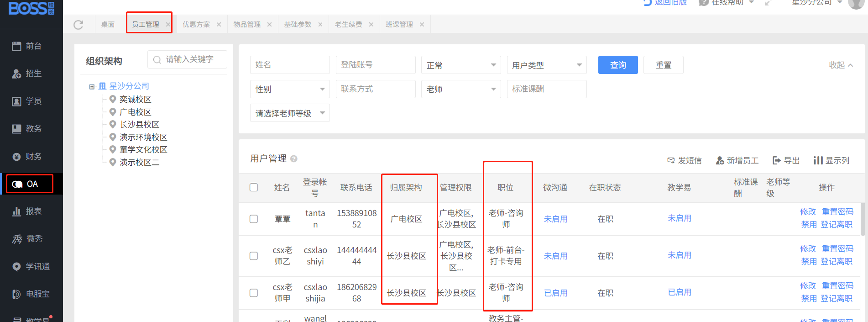Open the 电服宝 sidebar module
This screenshot has height=322, width=868.
click(x=31, y=294)
